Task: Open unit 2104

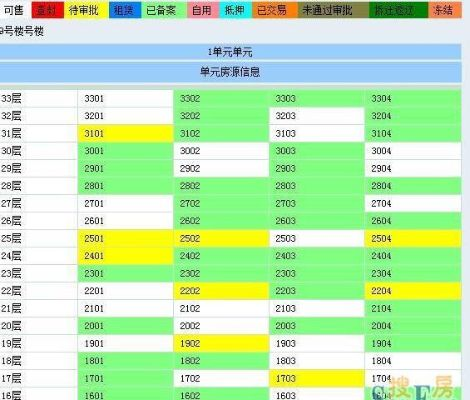Action: (x=413, y=308)
